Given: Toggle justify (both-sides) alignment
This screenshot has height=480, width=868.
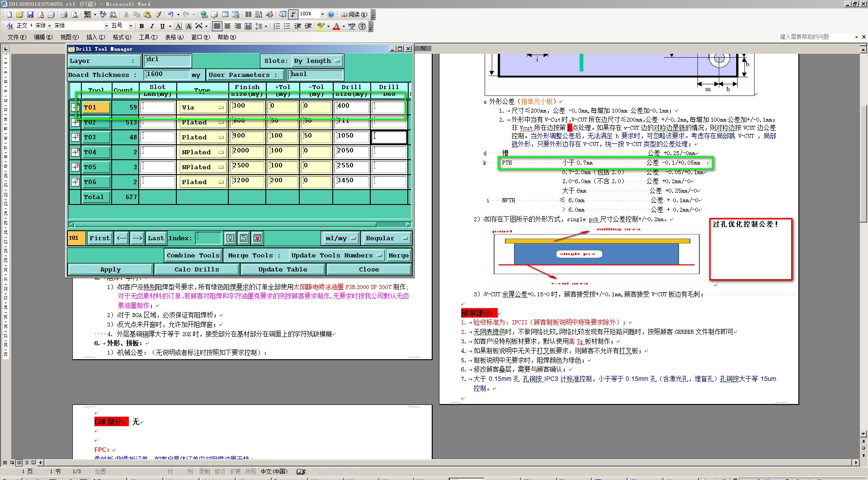Looking at the screenshot, I should (x=217, y=26).
